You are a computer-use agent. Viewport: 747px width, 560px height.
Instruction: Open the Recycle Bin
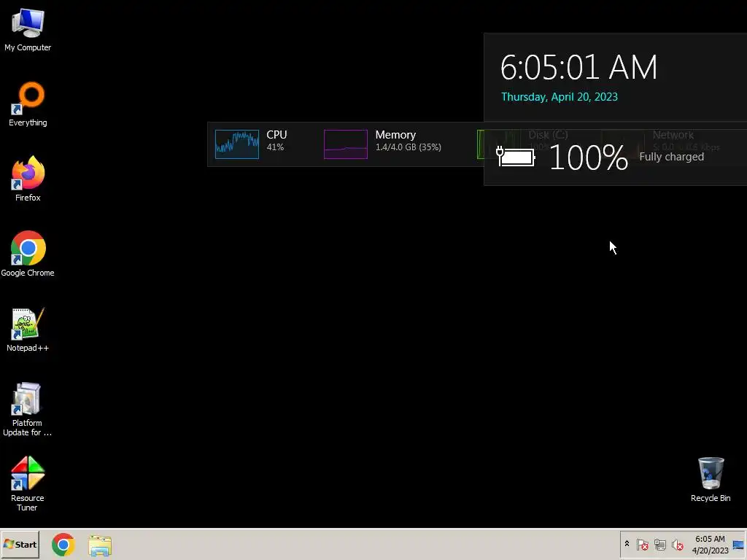(x=711, y=480)
